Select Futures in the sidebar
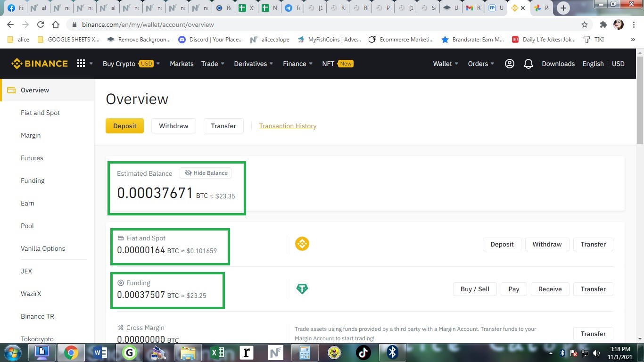The width and height of the screenshot is (644, 362). pos(32,158)
